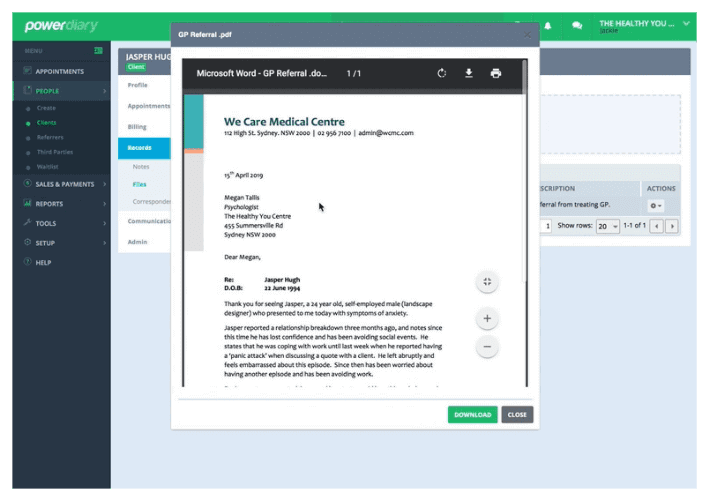Click the Close button
This screenshot has height=501, width=709.
517,415
